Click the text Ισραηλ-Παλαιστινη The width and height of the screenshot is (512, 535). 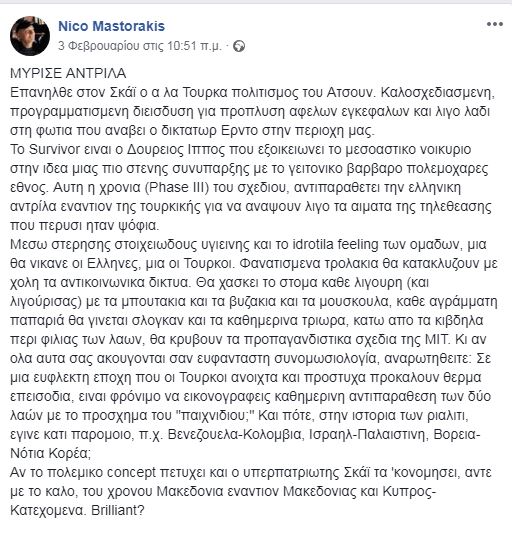click(x=367, y=435)
